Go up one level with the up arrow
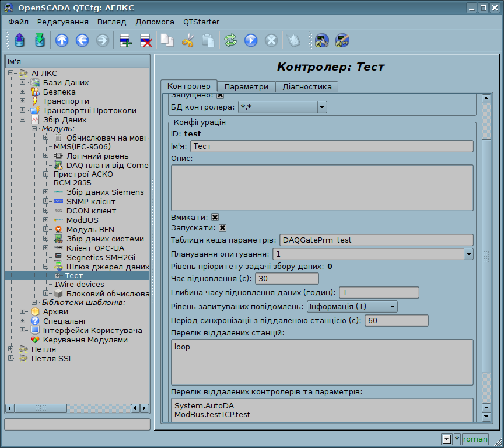This screenshot has height=448, width=504. point(62,40)
